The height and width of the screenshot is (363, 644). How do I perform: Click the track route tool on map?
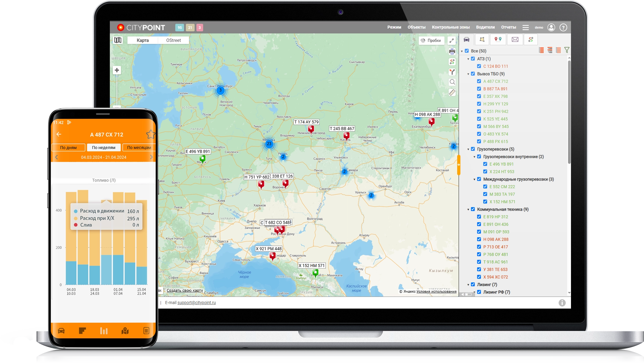tap(452, 61)
